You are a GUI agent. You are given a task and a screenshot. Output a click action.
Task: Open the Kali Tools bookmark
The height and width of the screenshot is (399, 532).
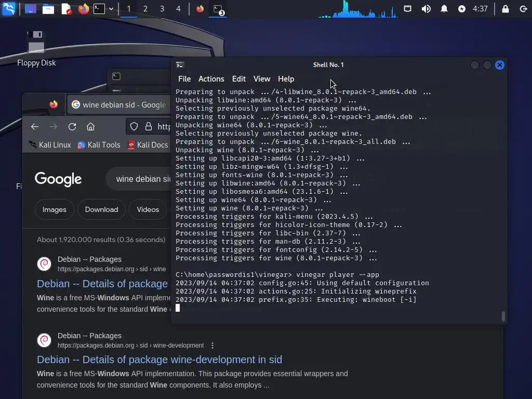[99, 145]
